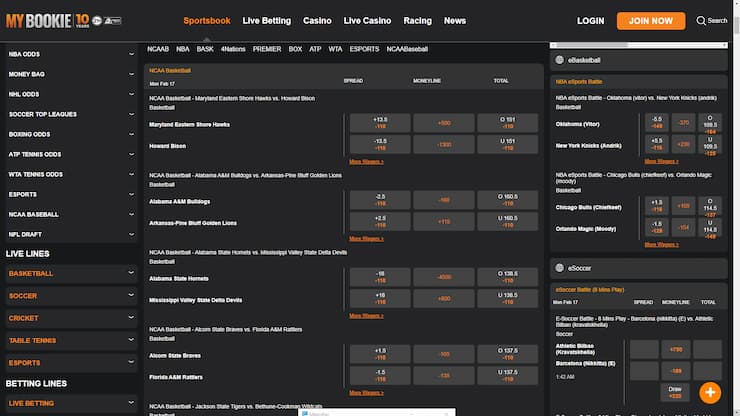
Task: Pick Mississippi Valley State Delta Devils moneyline
Action: pyautogui.click(x=444, y=298)
